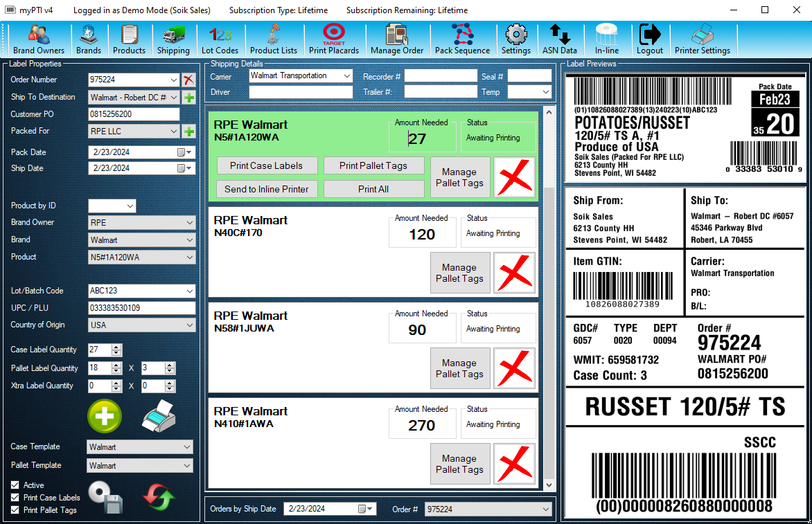The height and width of the screenshot is (524, 812).
Task: Click the Logout icon
Action: [649, 39]
